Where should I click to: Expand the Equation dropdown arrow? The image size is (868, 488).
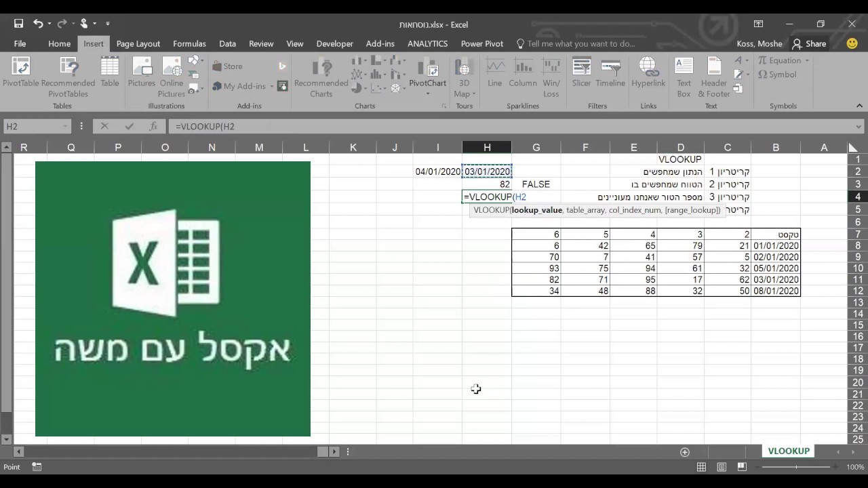(x=807, y=60)
